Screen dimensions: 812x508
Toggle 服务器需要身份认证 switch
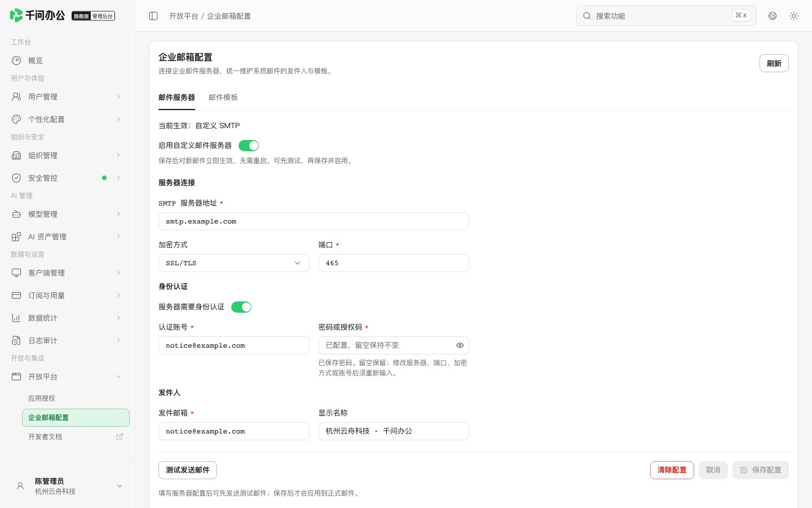[241, 307]
